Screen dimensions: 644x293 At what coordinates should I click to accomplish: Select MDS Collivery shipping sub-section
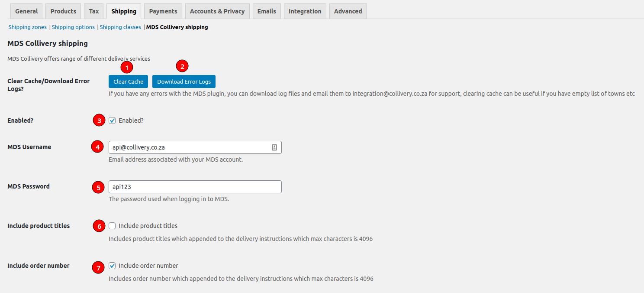[177, 27]
